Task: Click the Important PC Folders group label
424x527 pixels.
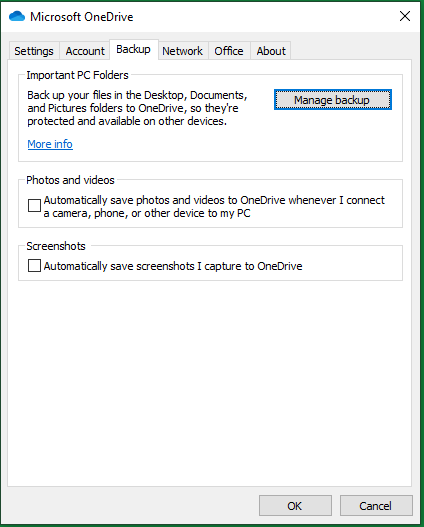Action: [77, 75]
